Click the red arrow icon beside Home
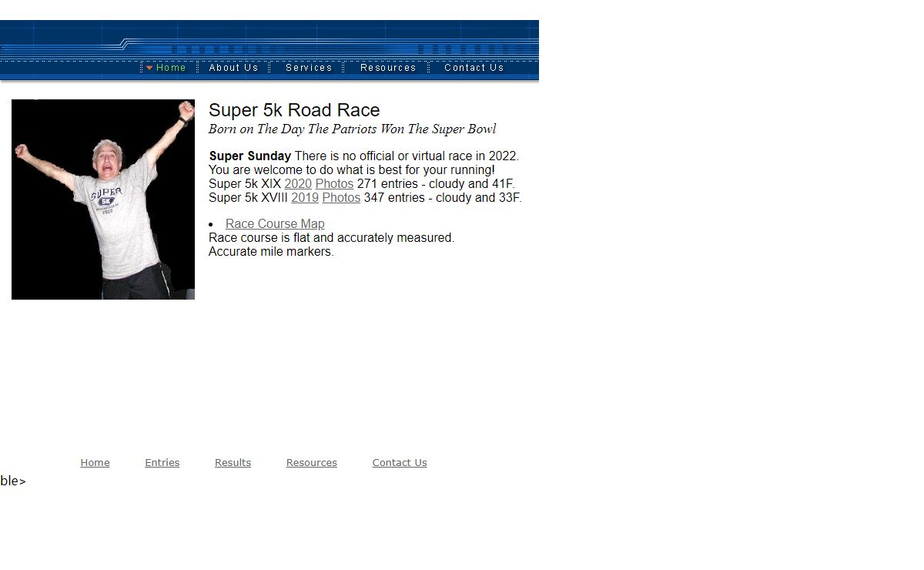This screenshot has height=570, width=924. coord(149,68)
